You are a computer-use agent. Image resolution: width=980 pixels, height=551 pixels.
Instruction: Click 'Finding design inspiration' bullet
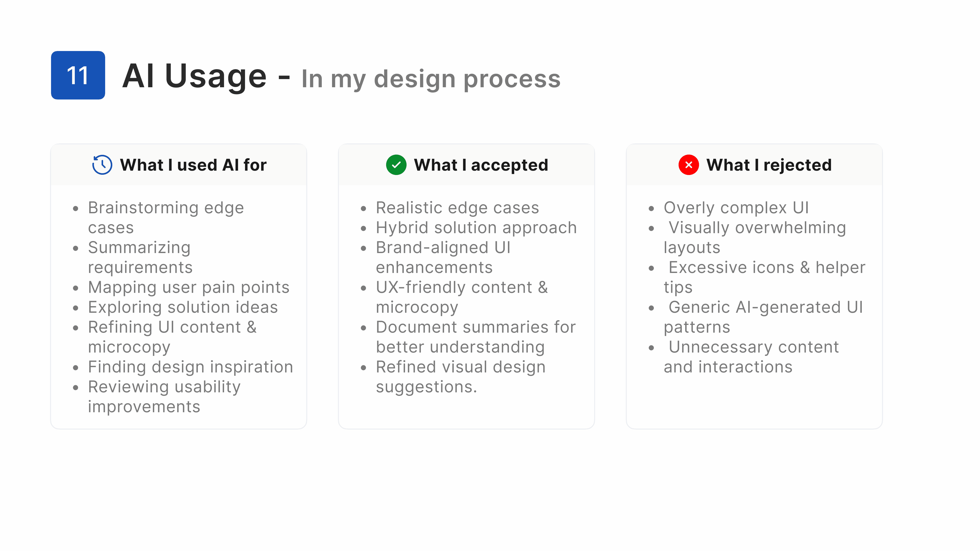191,367
